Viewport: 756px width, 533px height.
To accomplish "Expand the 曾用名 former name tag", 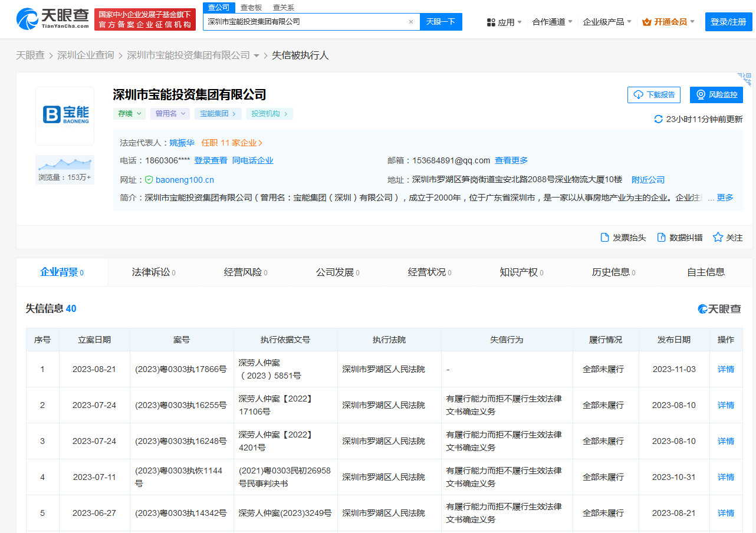I will click(170, 114).
